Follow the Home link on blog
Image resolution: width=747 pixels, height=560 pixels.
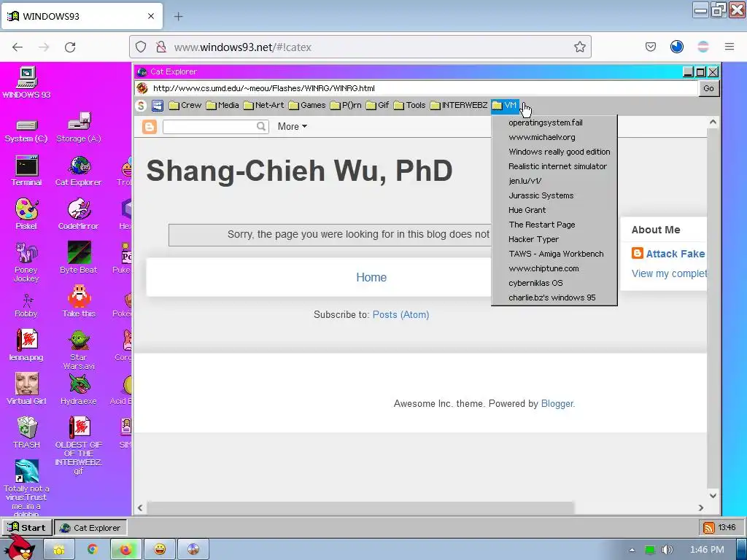point(371,277)
